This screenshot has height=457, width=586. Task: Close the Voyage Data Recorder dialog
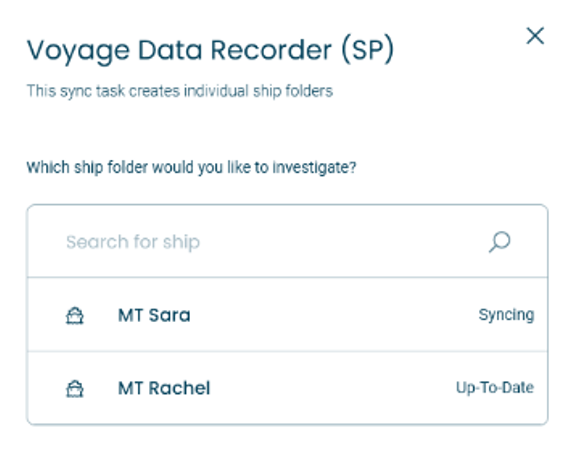point(535,36)
